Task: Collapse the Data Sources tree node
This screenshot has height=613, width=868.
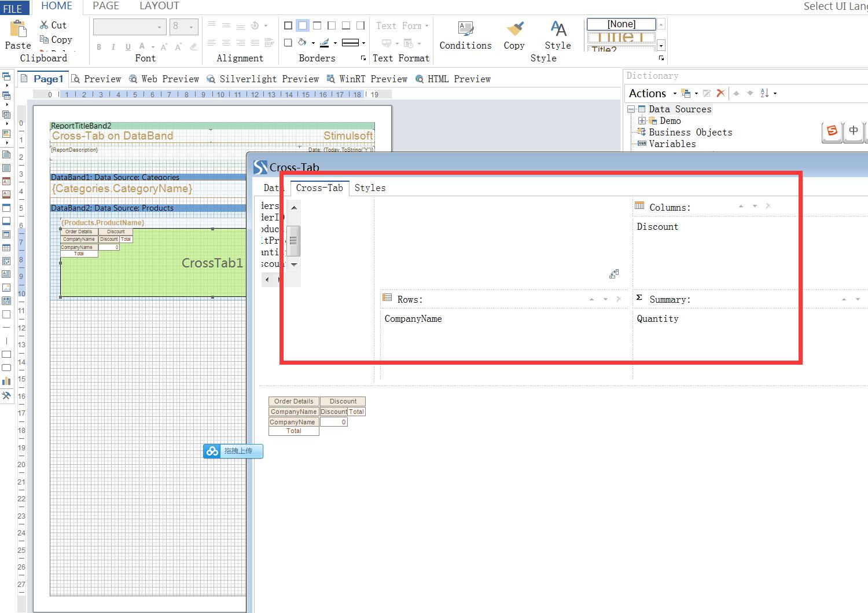Action: tap(631, 109)
